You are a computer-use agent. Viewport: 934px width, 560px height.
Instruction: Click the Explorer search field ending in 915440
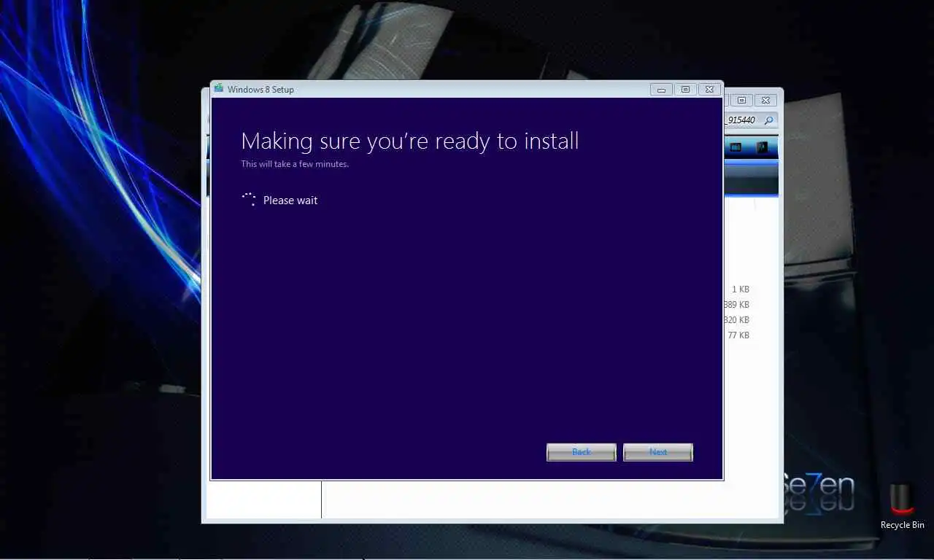click(x=750, y=120)
